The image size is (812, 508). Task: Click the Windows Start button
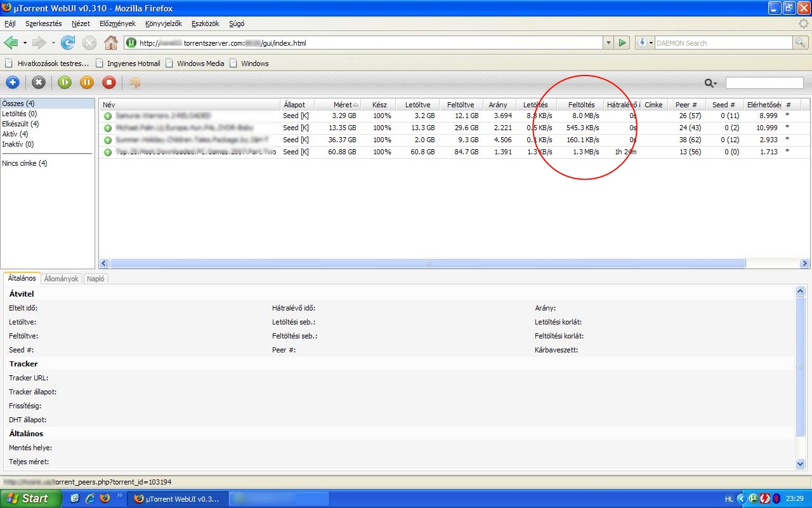(x=30, y=498)
